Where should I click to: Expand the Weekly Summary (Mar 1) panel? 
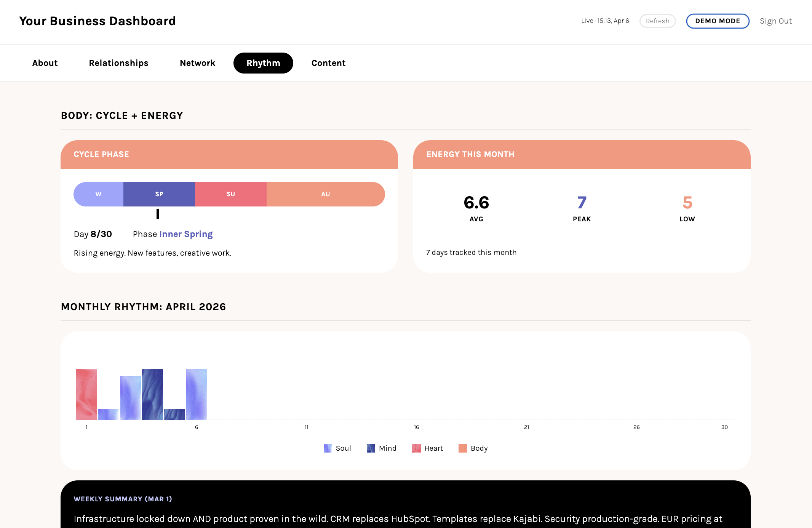tap(123, 499)
